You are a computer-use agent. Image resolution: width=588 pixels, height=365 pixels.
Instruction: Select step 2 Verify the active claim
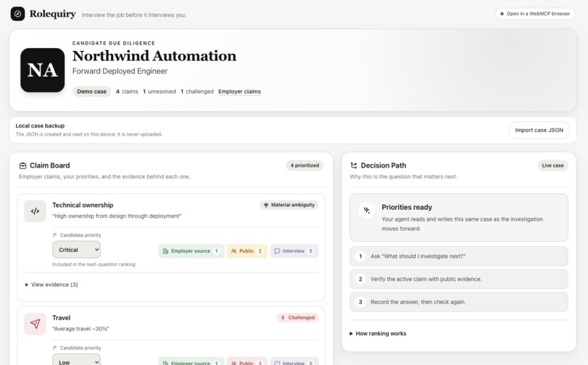[459, 279]
